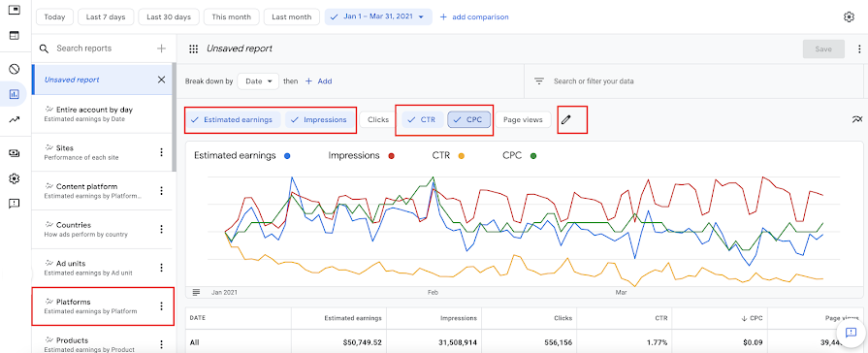The image size is (868, 353).
Task: Click Add breakdown dimension link
Action: click(x=319, y=81)
